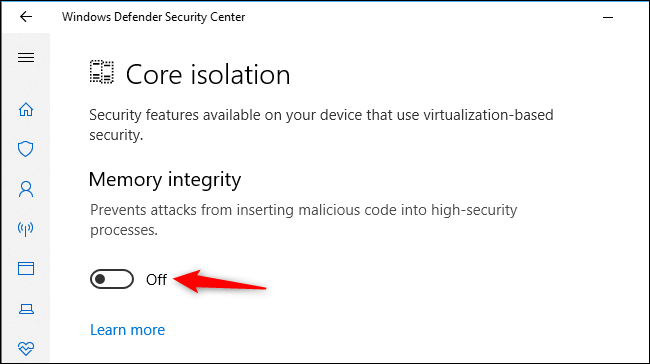Click the 'Prevents attacks from inserting' description
650x364 pixels.
tap(303, 220)
